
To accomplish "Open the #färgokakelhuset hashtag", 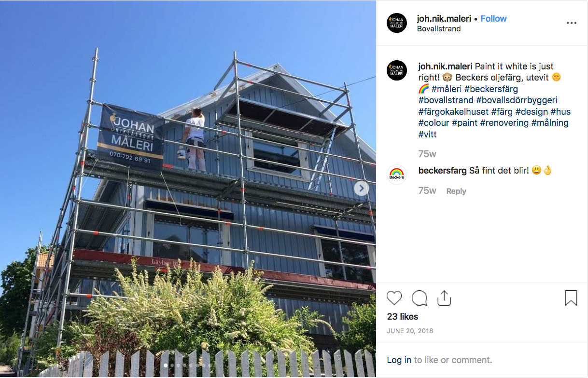I will (453, 112).
